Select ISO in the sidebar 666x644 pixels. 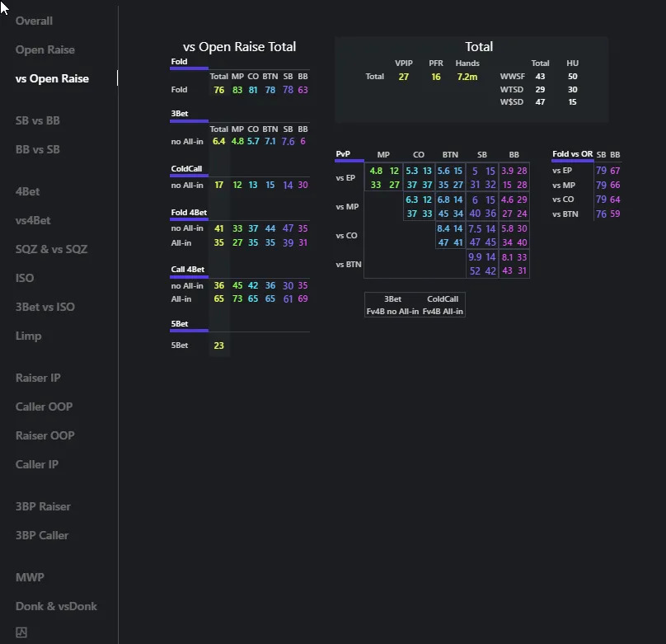[x=25, y=278]
